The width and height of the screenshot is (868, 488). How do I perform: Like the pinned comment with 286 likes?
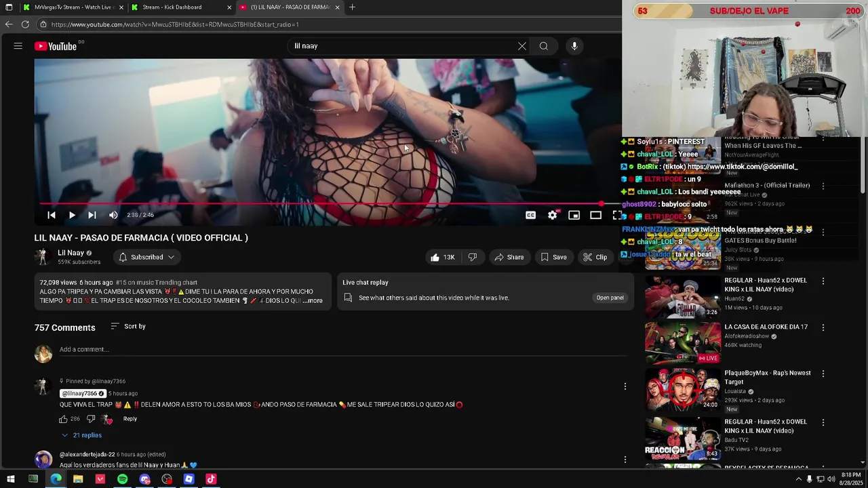coord(63,419)
